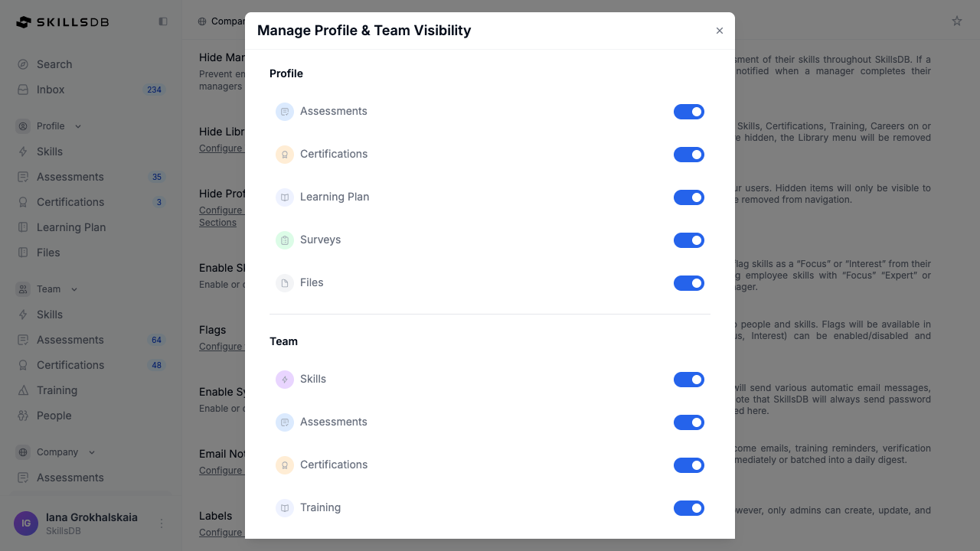This screenshot has height=551, width=980.
Task: Toggle Team Training visibility off
Action: tap(689, 508)
